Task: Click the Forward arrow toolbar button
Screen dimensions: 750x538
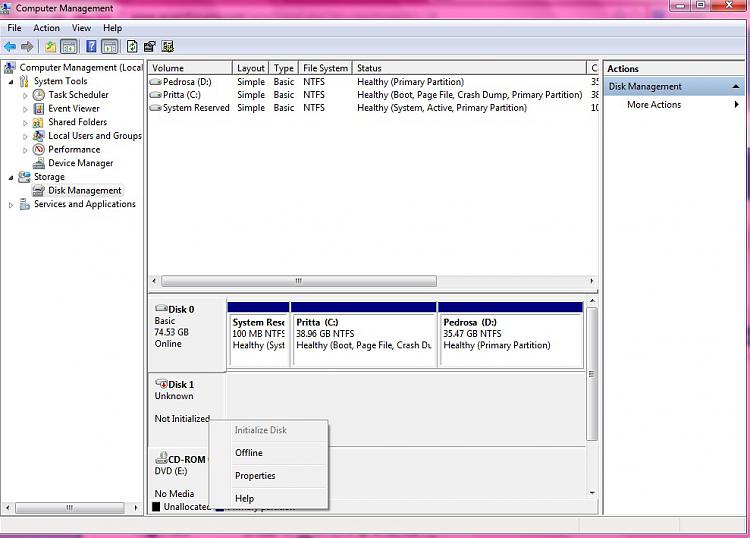Action: (27, 47)
